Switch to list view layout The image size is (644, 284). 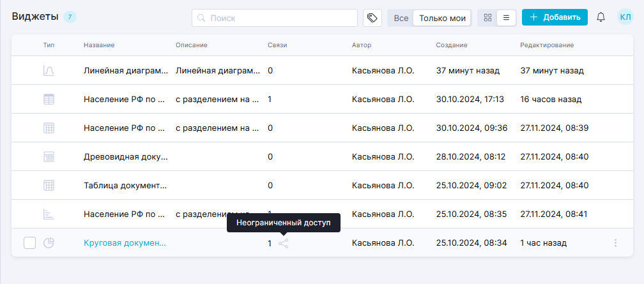click(506, 18)
